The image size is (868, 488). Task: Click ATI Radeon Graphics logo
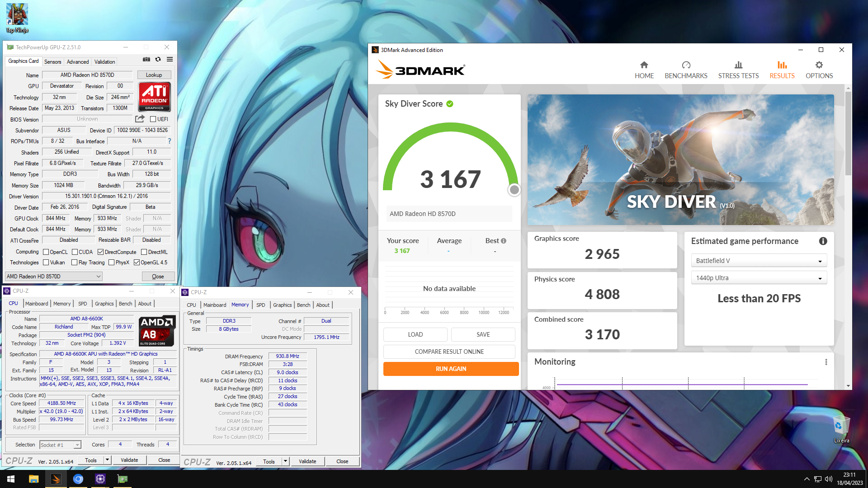(x=154, y=97)
